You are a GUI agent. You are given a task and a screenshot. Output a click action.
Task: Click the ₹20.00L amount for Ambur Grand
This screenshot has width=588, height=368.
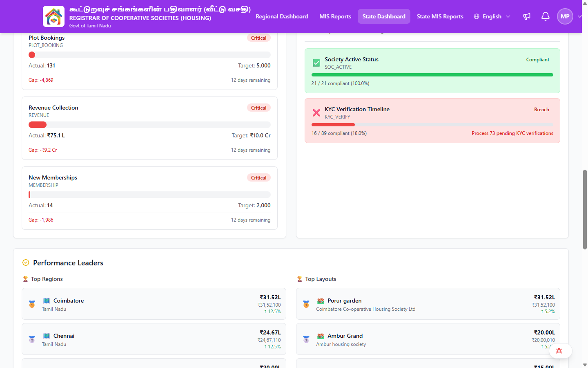pyautogui.click(x=544, y=332)
